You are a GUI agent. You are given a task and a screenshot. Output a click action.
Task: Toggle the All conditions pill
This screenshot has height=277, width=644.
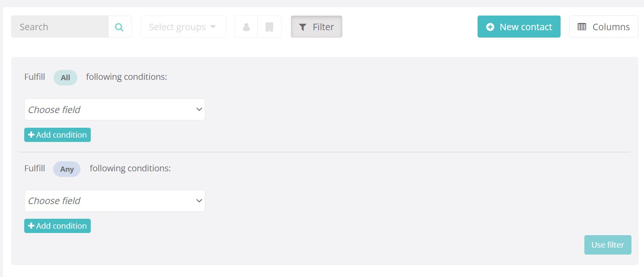65,78
